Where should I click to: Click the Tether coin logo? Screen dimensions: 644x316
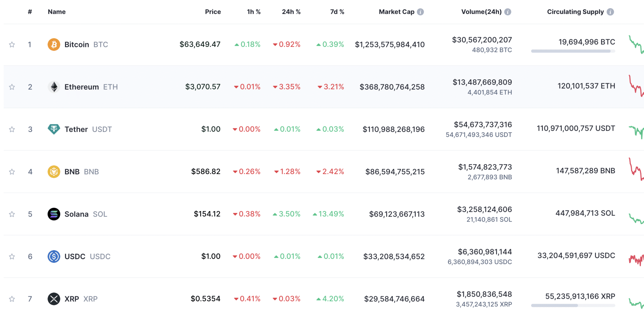click(54, 129)
